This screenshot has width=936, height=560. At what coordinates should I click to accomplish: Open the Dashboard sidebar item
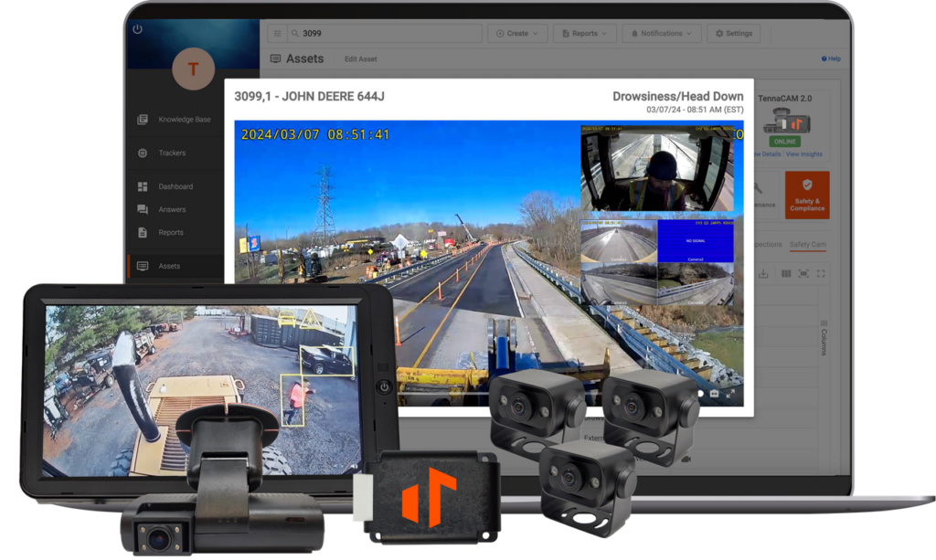tap(165, 186)
